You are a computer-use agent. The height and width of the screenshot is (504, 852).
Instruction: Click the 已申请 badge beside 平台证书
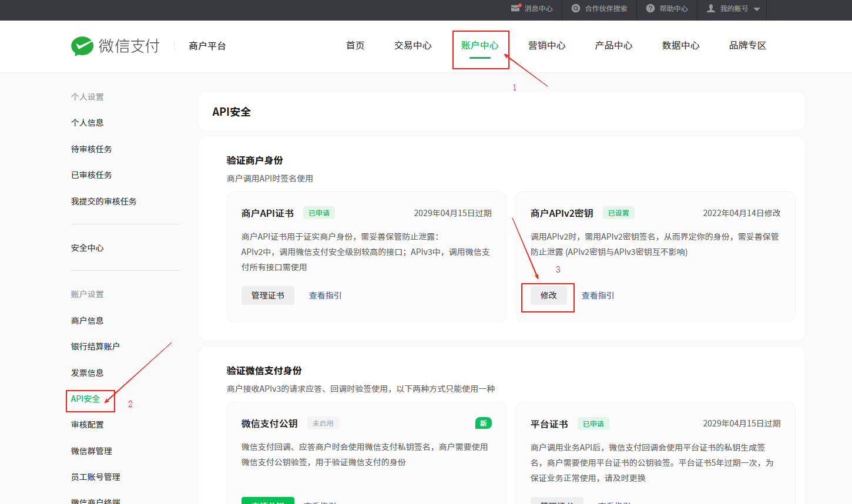pos(593,424)
